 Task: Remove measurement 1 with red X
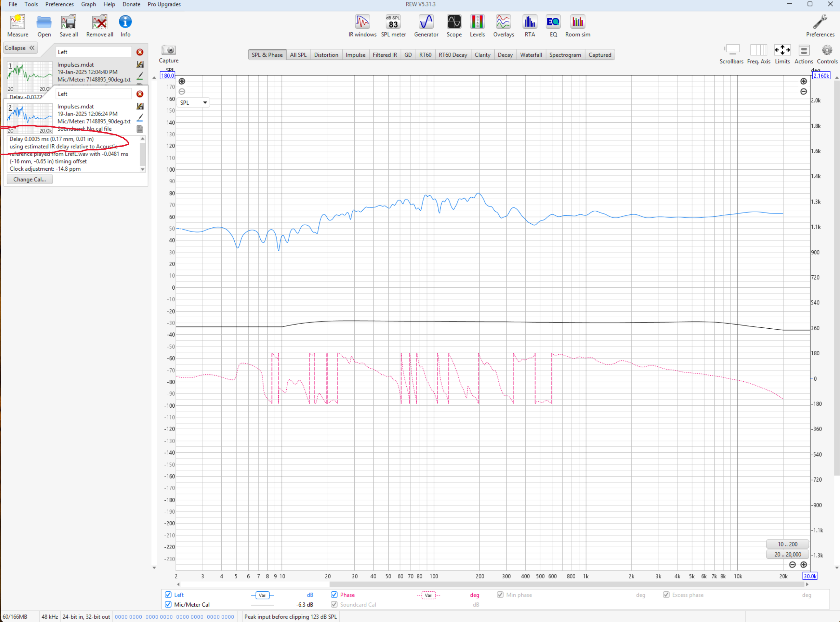point(140,52)
